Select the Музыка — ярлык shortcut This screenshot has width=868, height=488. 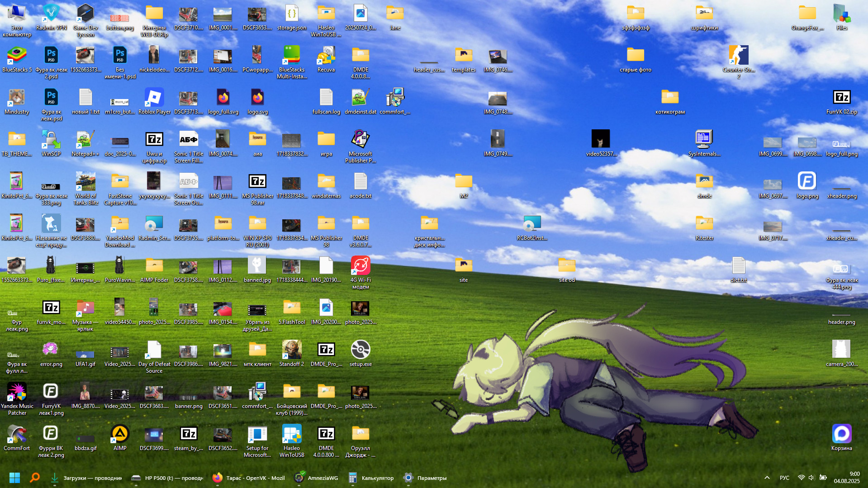[85, 315]
